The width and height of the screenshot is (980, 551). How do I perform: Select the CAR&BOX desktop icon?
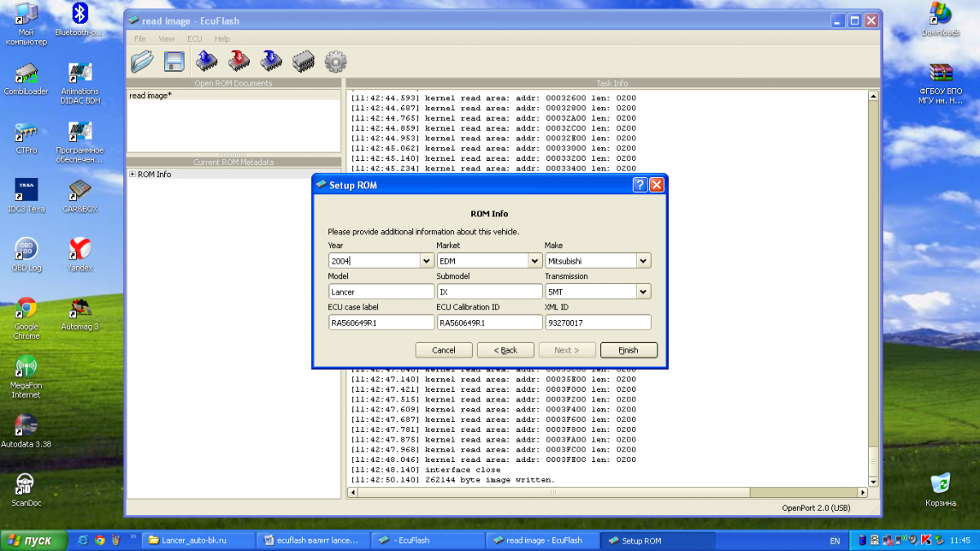point(79,196)
